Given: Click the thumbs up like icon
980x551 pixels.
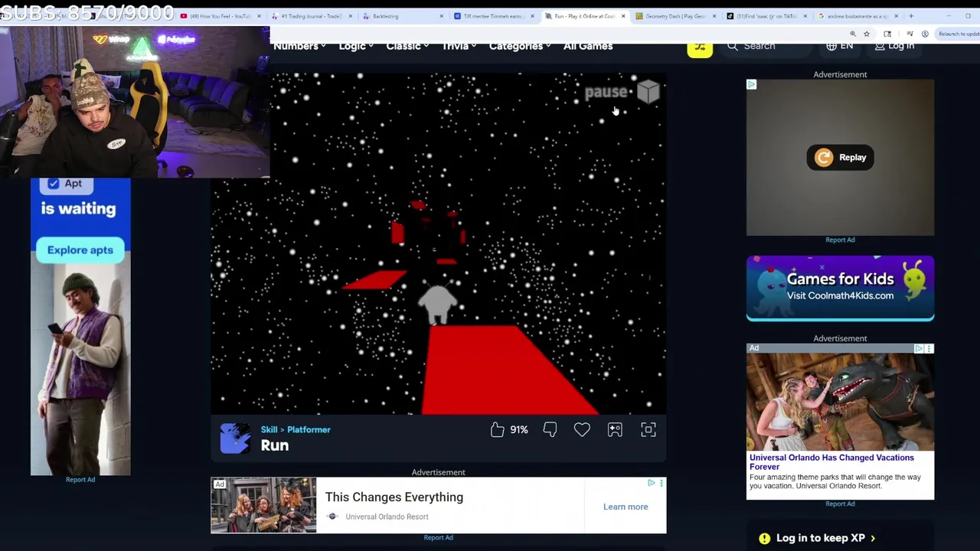Looking at the screenshot, I should tap(498, 430).
